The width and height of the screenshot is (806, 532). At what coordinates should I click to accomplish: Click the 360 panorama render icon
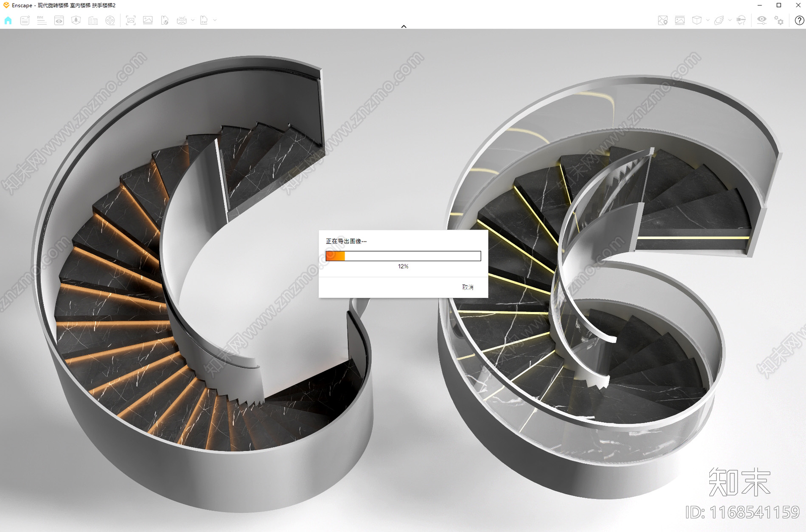(182, 21)
